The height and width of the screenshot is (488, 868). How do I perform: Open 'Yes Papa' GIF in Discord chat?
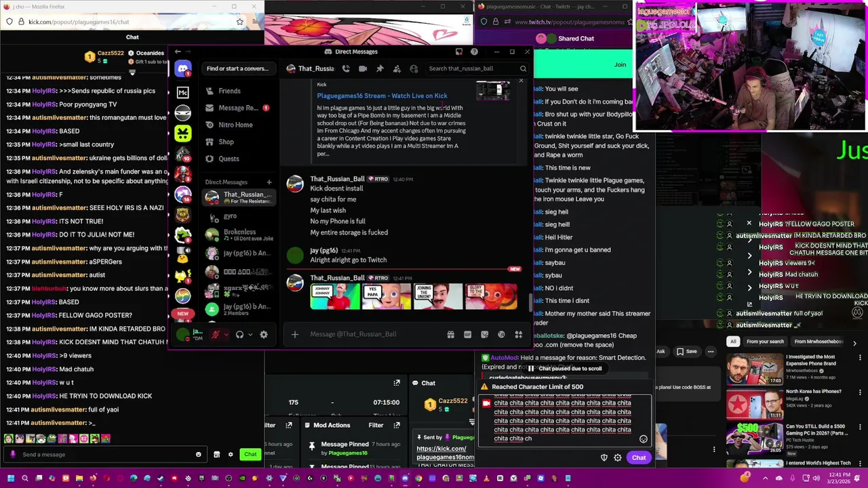[387, 297]
